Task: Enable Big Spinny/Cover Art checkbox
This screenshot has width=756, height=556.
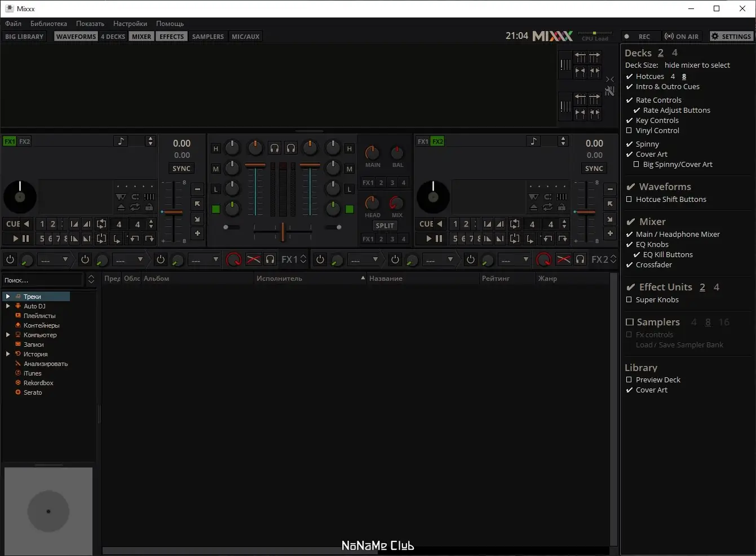Action: [636, 165]
